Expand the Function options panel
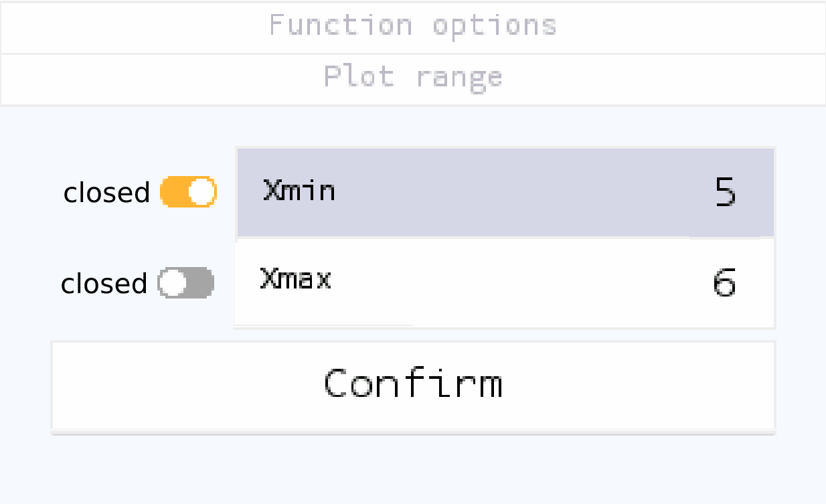826x504 pixels. pyautogui.click(x=412, y=25)
